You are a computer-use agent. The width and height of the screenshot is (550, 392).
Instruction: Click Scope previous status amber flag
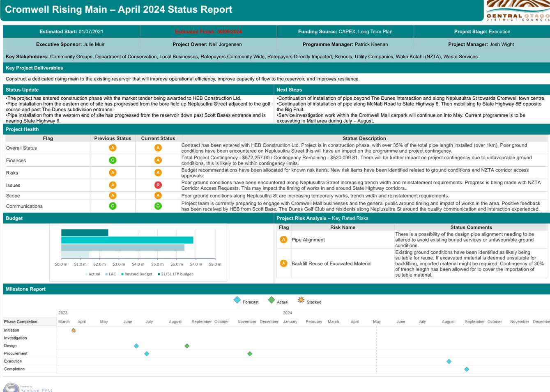(113, 196)
